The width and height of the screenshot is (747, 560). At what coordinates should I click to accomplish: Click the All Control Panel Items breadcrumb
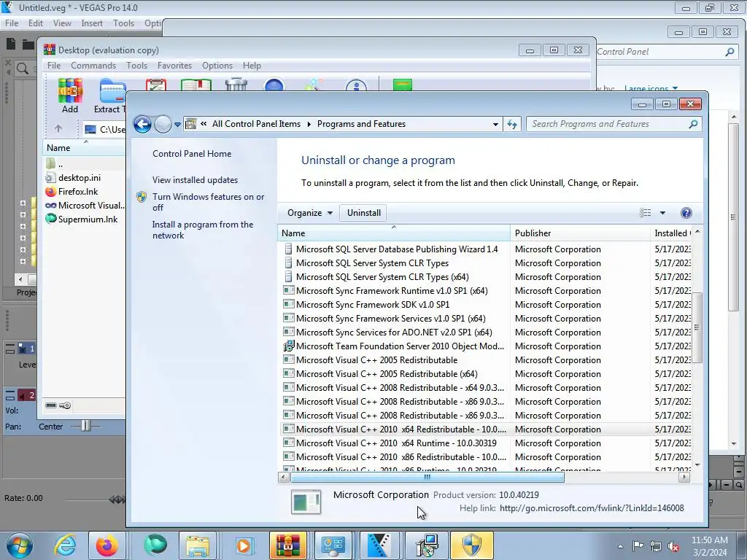(256, 124)
